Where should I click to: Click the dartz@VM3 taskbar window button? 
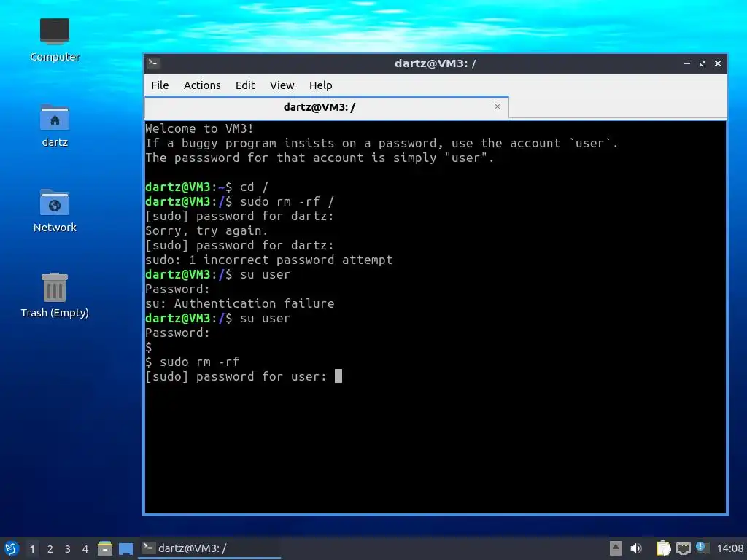click(209, 548)
